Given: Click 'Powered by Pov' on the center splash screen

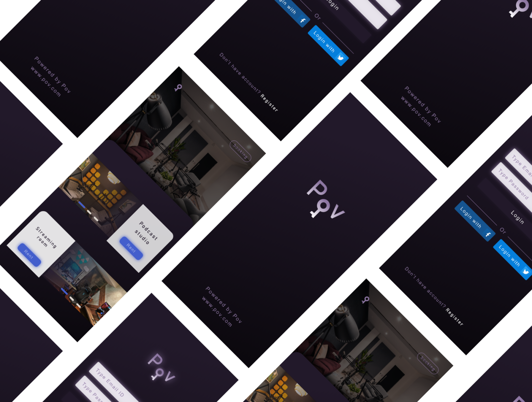Looking at the screenshot, I should tap(224, 305).
